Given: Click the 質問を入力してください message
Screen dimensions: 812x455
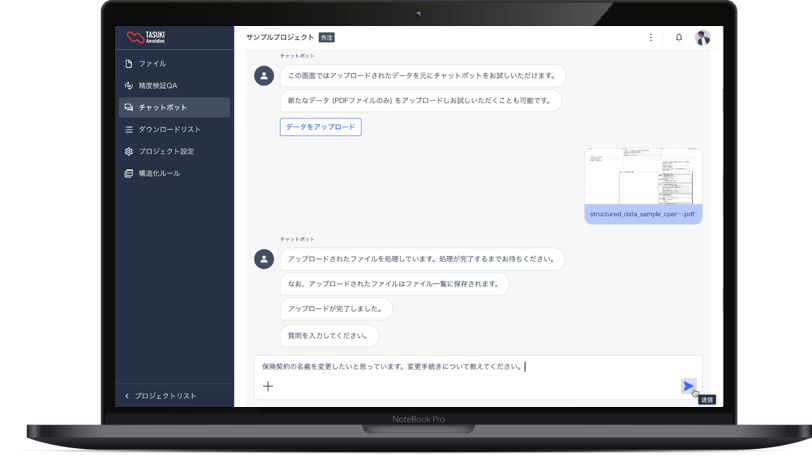Looking at the screenshot, I should 329,335.
